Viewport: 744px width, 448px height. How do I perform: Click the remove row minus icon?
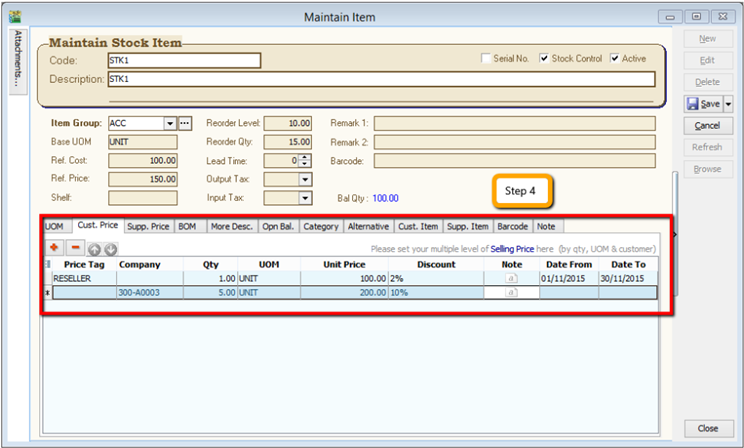point(76,247)
